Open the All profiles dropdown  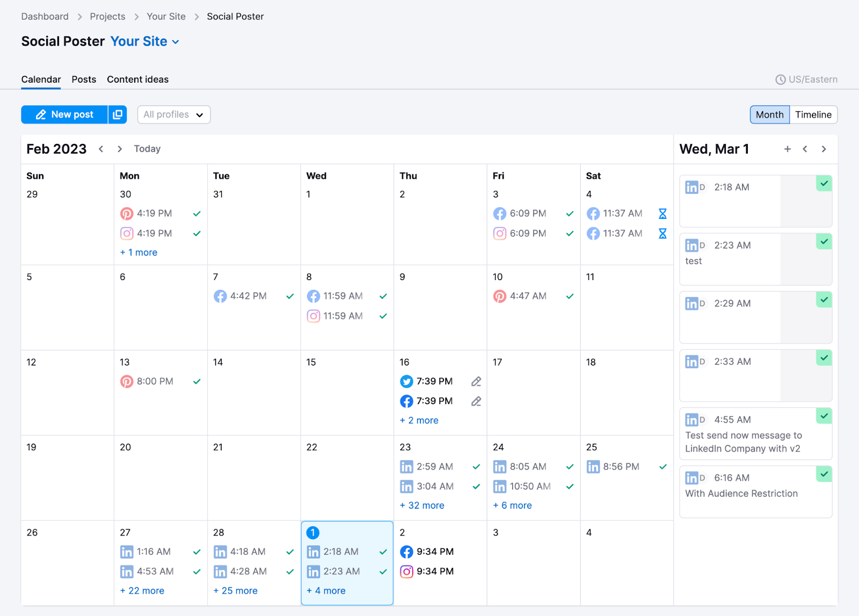click(x=173, y=114)
